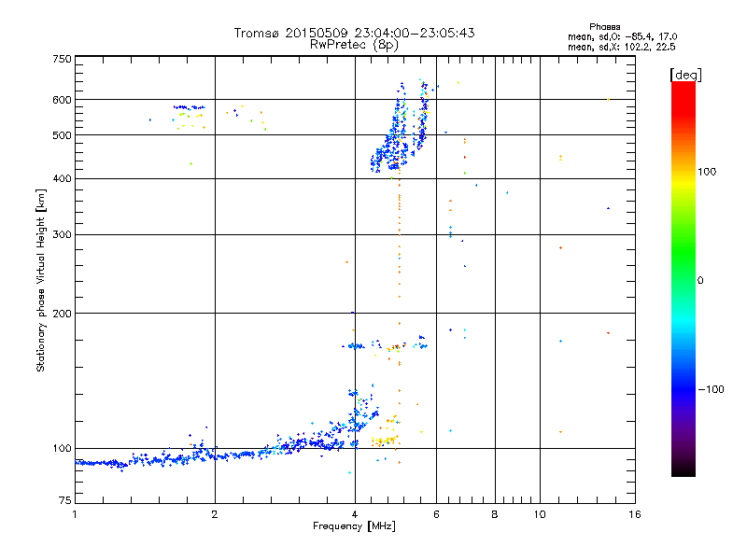Click the x-axis tick label "8"

495,514
